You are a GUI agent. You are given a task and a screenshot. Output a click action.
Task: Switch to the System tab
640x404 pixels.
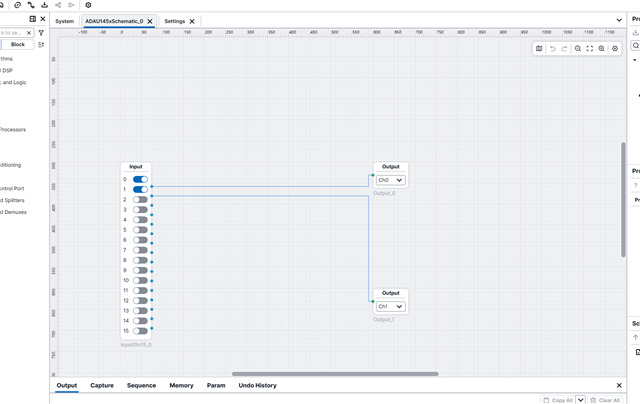[64, 21]
